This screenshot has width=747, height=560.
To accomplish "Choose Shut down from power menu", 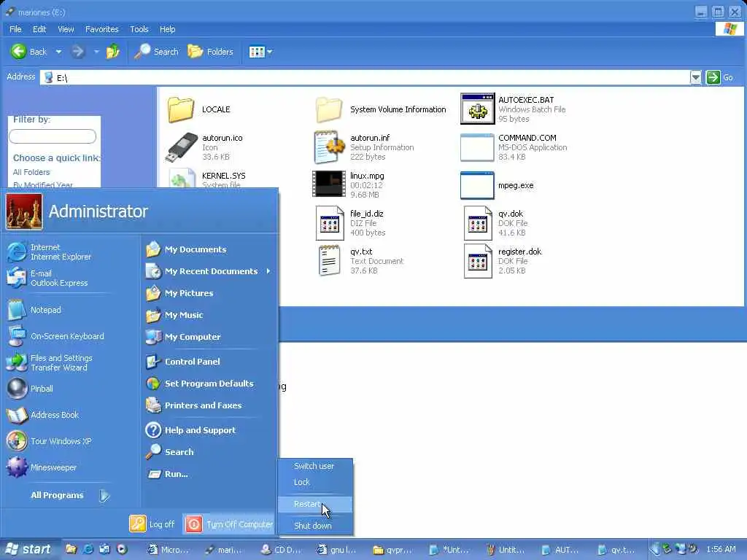I will point(314,526).
